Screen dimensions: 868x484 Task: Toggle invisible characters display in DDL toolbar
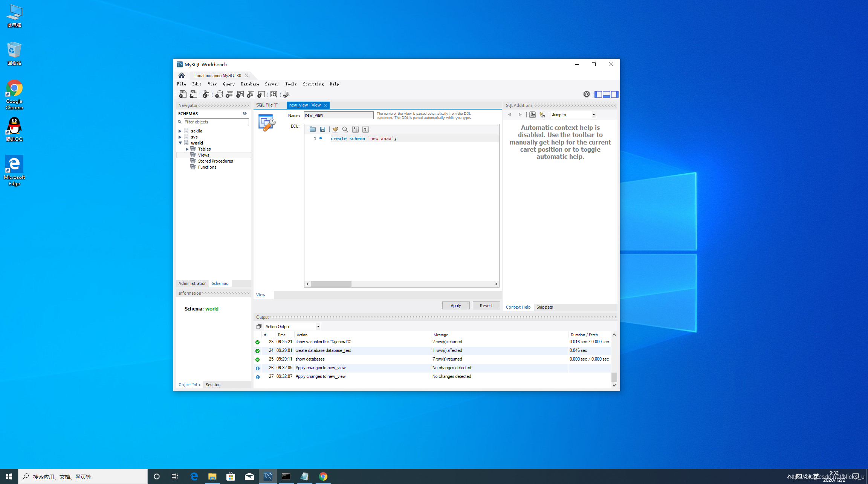(x=355, y=129)
